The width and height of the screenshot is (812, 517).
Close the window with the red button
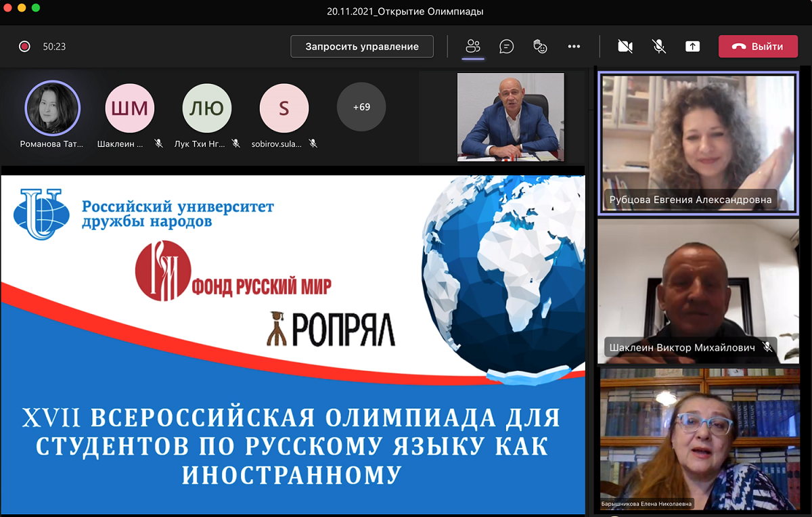(x=7, y=8)
